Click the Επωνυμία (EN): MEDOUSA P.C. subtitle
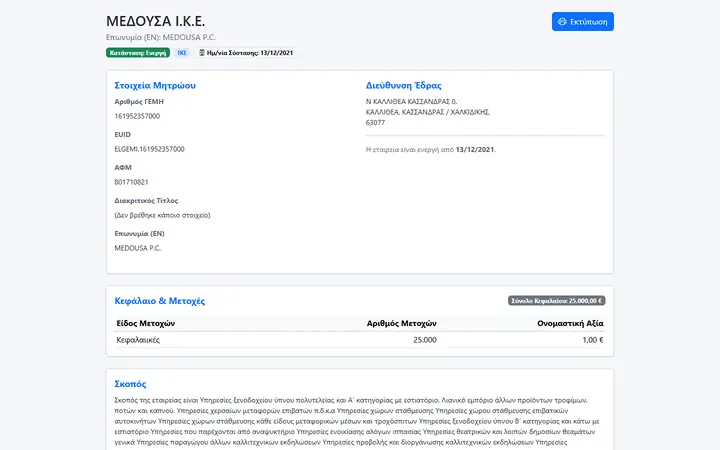The width and height of the screenshot is (720, 450). coord(161,37)
